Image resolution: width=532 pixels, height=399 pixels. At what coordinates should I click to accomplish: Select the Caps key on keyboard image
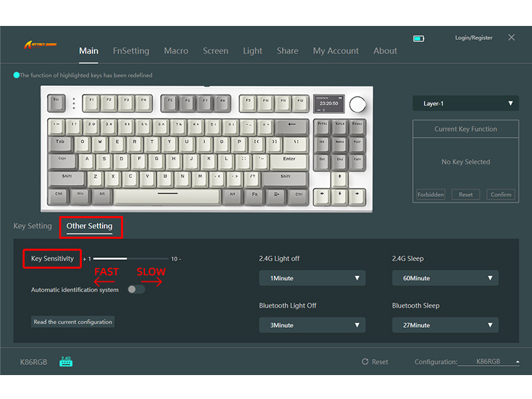pos(63,161)
